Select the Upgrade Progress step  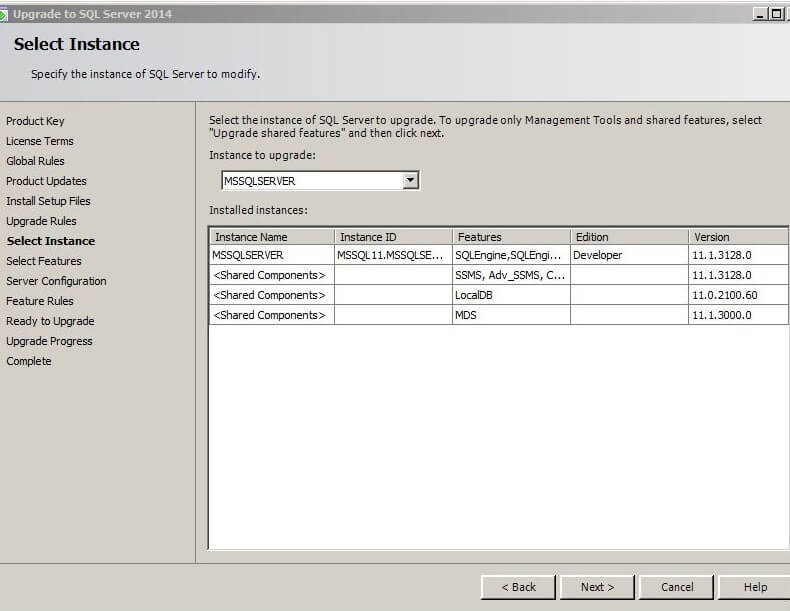point(49,341)
